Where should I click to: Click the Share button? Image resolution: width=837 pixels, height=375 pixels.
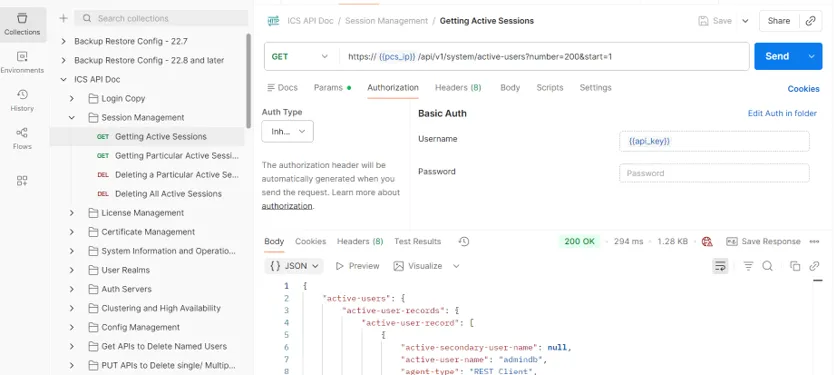click(x=779, y=21)
